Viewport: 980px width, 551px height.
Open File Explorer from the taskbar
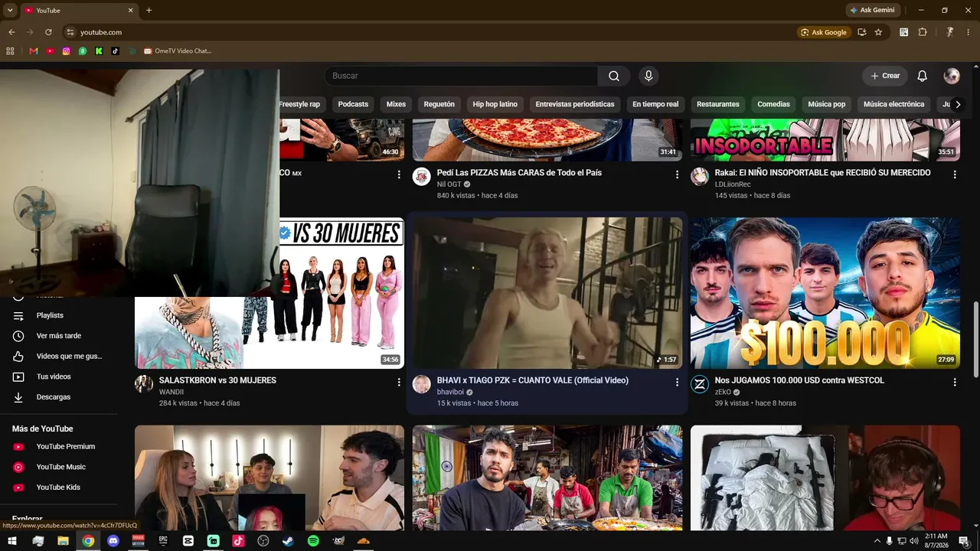(63, 541)
